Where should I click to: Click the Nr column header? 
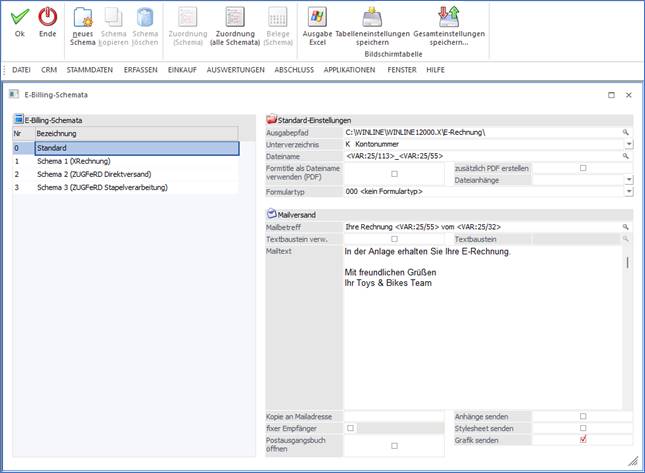tap(23, 134)
